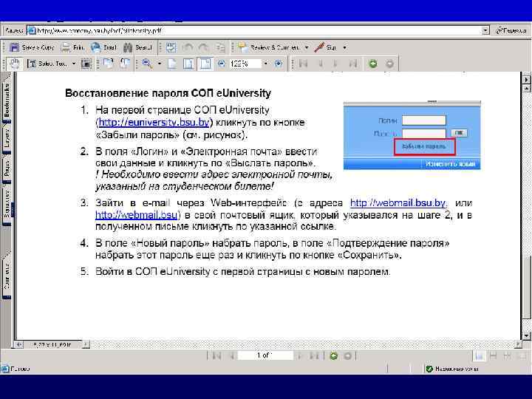Click the Print toolbar button
Screen dimensions: 532x399
[72, 47]
